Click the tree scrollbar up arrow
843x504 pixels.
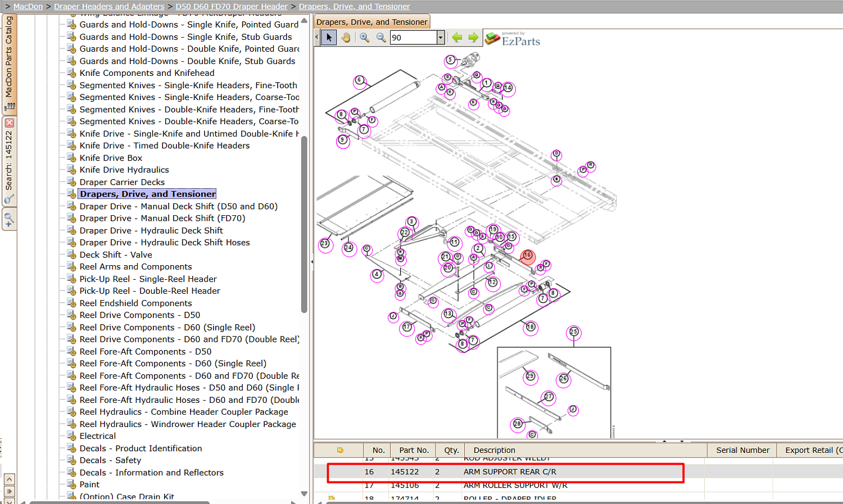pyautogui.click(x=304, y=20)
